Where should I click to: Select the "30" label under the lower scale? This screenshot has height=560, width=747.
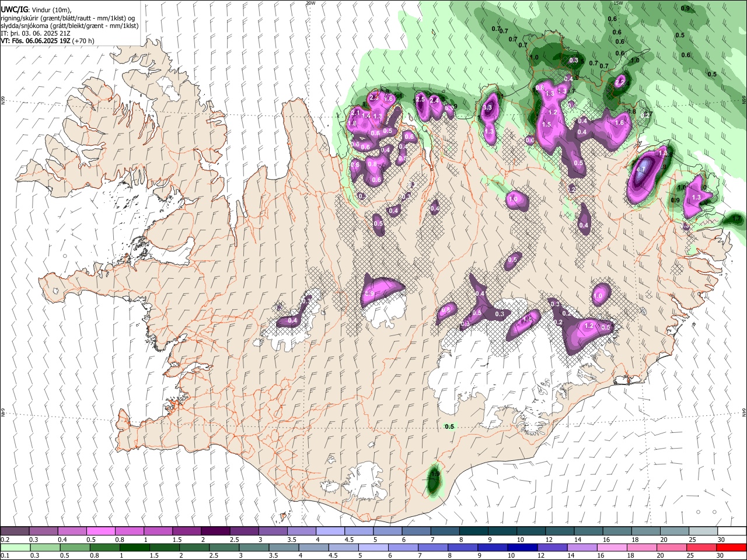tap(721, 556)
